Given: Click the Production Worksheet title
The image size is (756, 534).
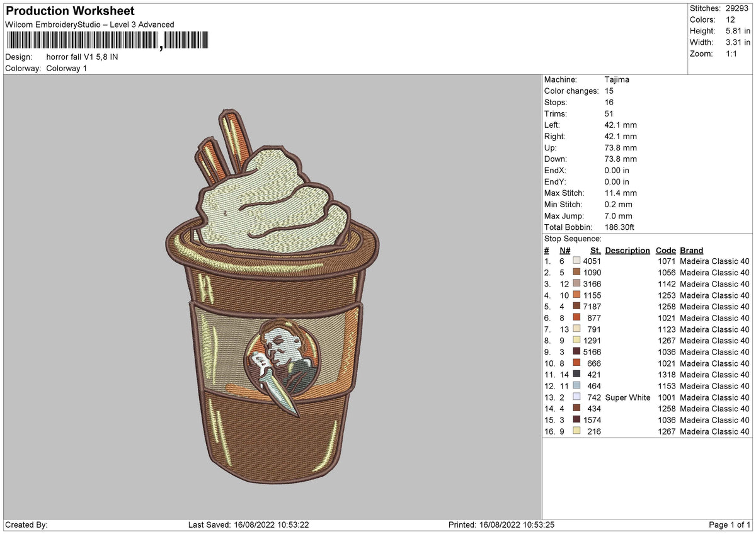Looking at the screenshot, I should pos(70,11).
